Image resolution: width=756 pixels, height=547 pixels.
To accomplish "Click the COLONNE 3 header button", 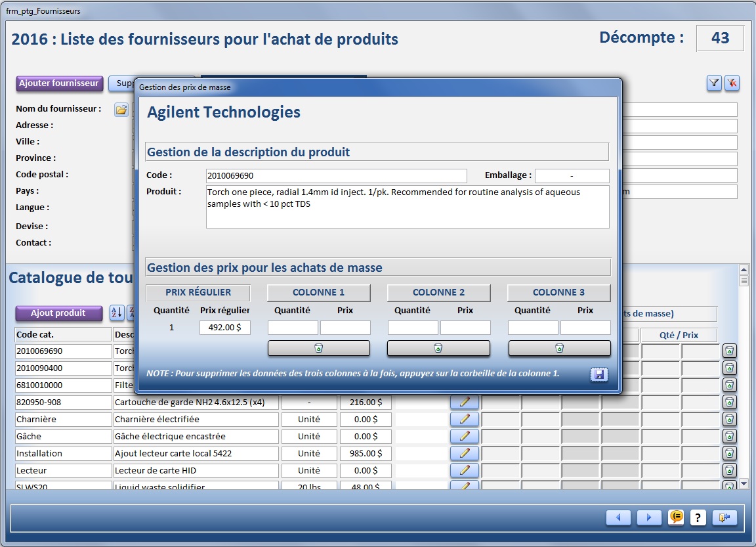I will tap(559, 292).
